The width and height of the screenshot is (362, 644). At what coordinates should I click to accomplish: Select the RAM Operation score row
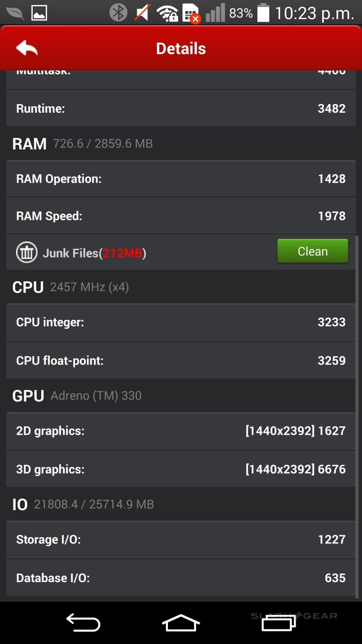pyautogui.click(x=181, y=179)
